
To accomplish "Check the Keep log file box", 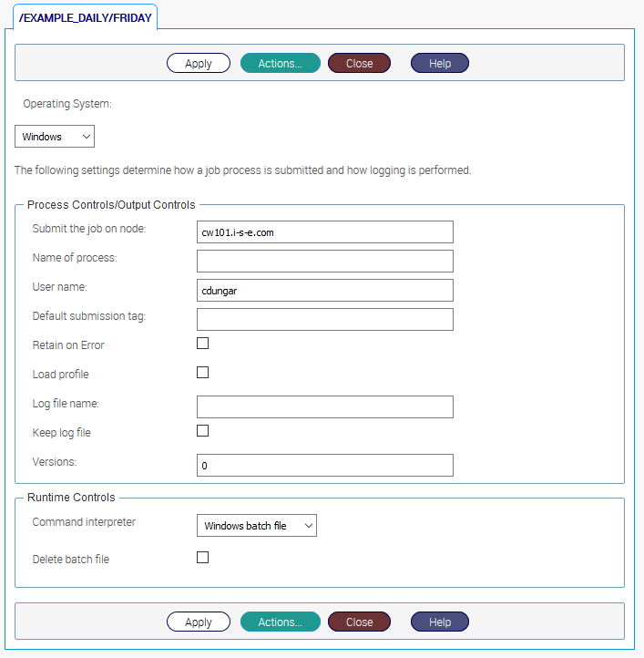I will click(203, 431).
